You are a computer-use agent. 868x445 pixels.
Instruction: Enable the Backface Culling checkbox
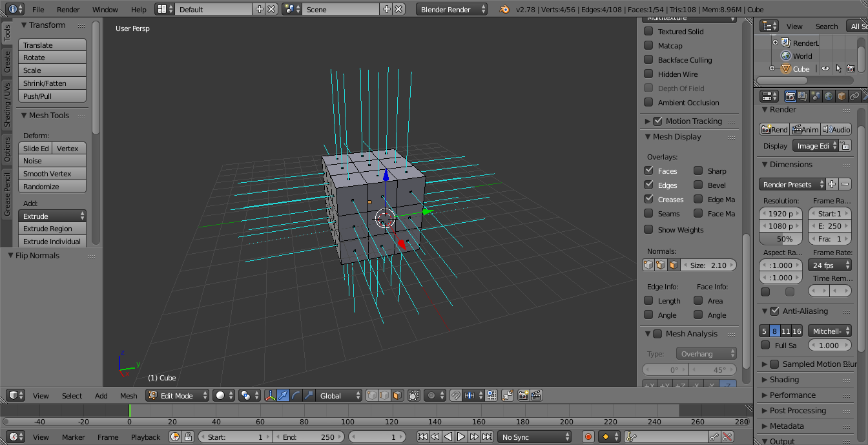(x=648, y=60)
